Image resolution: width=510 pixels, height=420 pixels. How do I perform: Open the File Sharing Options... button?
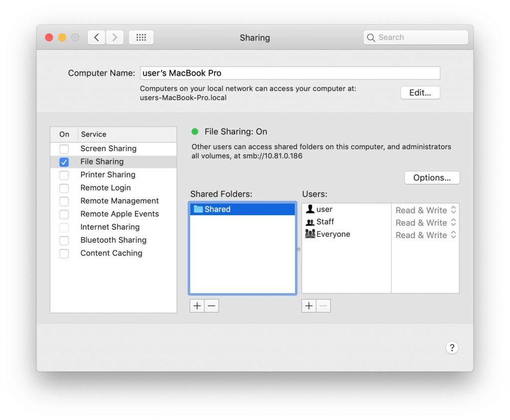432,178
